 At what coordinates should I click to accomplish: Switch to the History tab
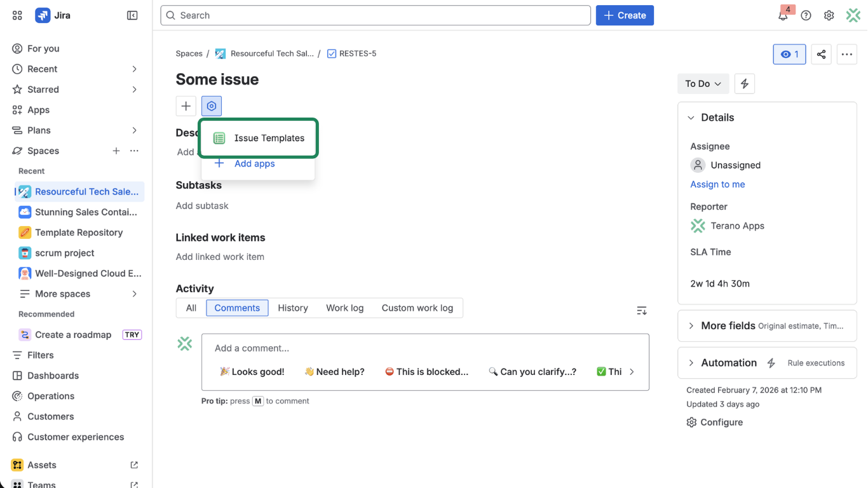[x=292, y=308]
